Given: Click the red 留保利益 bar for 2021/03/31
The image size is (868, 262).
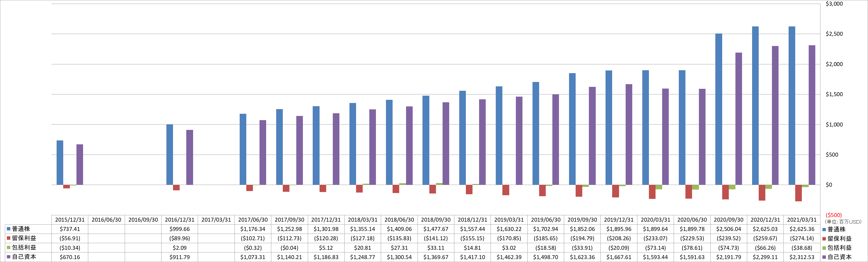Looking at the screenshot, I should pyautogui.click(x=799, y=193).
